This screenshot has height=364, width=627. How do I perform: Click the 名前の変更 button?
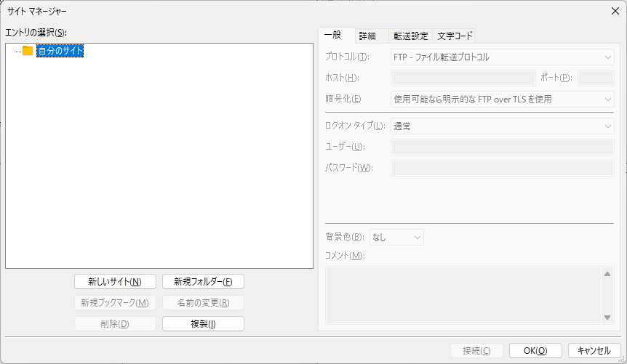pos(203,303)
